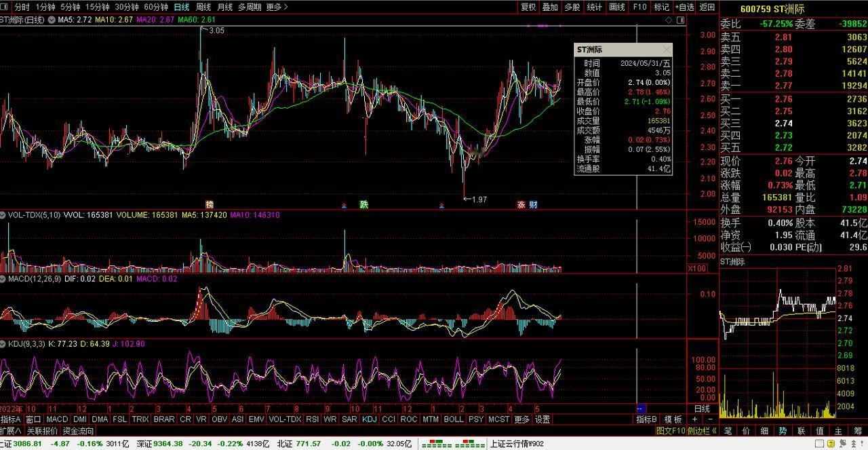Click the 画线 drawing button
This screenshot has width=868, height=450.
coord(617,7)
